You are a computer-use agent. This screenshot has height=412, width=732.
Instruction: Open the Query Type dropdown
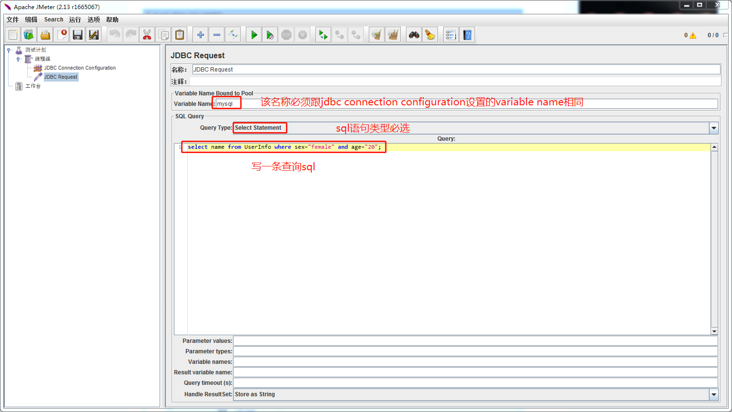[x=713, y=128]
